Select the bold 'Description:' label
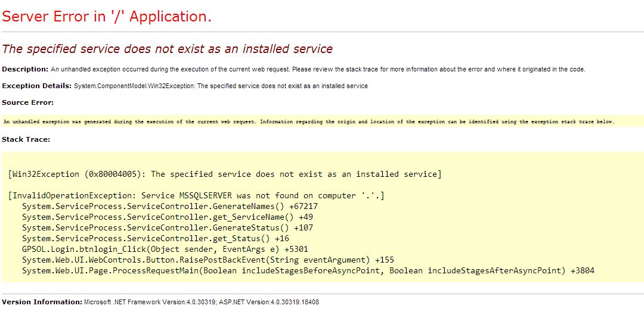The width and height of the screenshot is (644, 315). 25,69
